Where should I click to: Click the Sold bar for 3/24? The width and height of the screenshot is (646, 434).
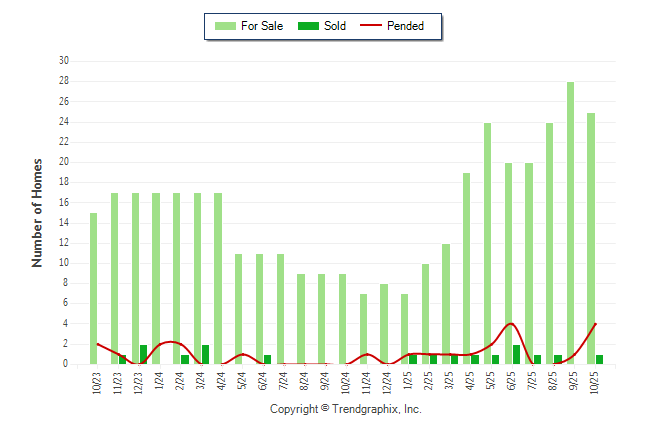205,354
